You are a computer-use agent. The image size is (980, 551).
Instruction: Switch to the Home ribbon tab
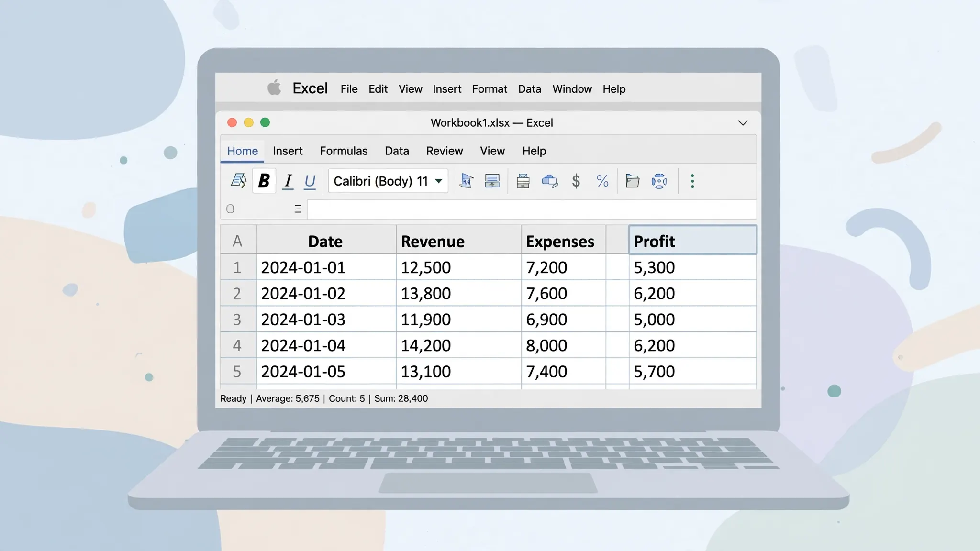[x=242, y=151]
